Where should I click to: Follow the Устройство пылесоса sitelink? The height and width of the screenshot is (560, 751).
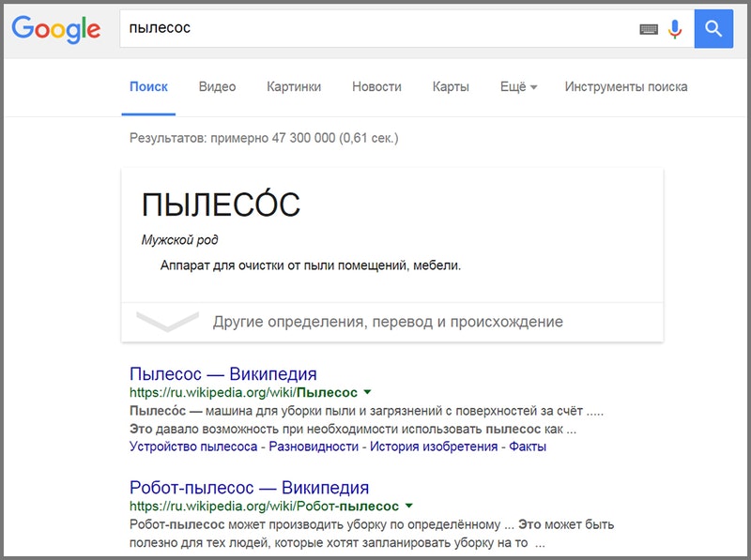[193, 446]
